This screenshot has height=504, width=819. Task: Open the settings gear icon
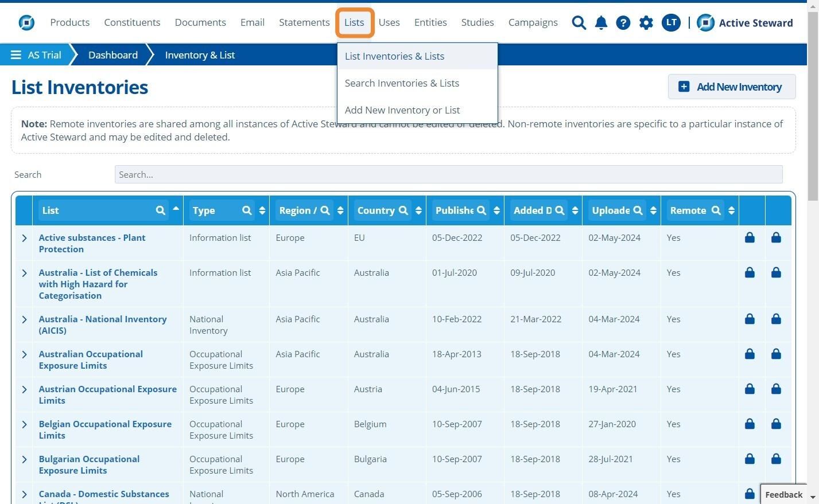[x=646, y=23]
